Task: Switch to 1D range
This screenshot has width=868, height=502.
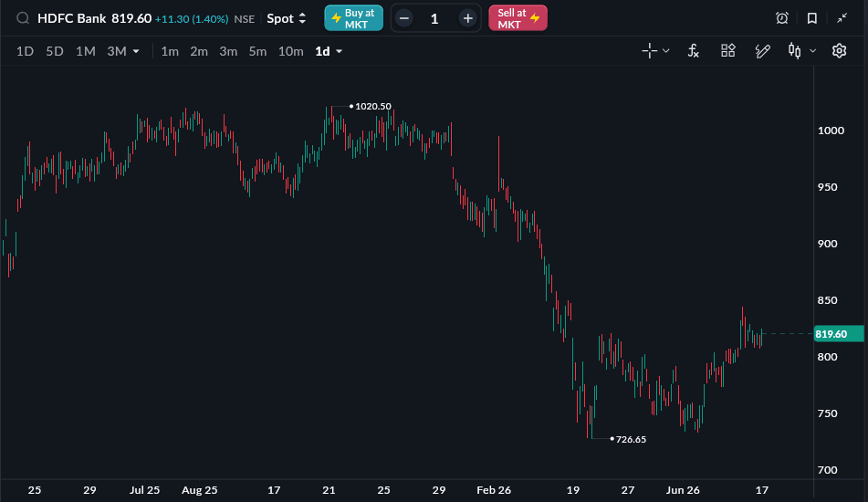Action: [x=25, y=51]
